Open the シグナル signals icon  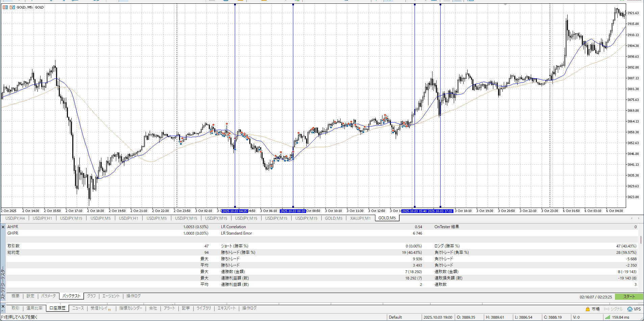[606, 309]
